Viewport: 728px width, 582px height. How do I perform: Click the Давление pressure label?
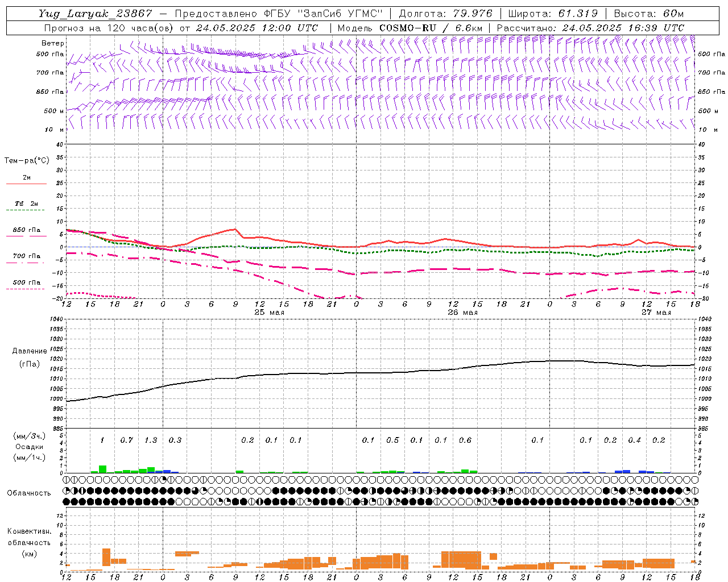click(x=30, y=351)
